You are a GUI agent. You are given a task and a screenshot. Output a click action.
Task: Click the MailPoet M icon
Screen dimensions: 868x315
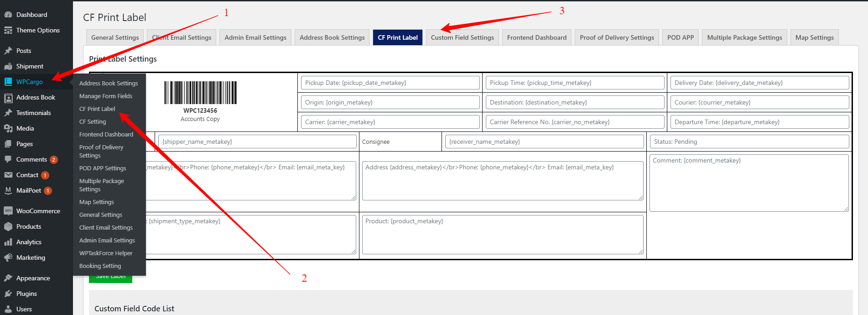tap(8, 190)
